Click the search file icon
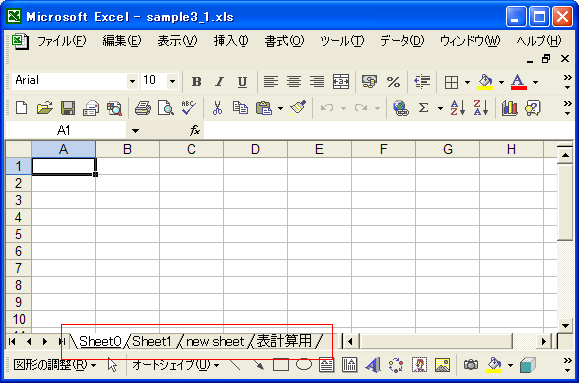 click(x=114, y=108)
